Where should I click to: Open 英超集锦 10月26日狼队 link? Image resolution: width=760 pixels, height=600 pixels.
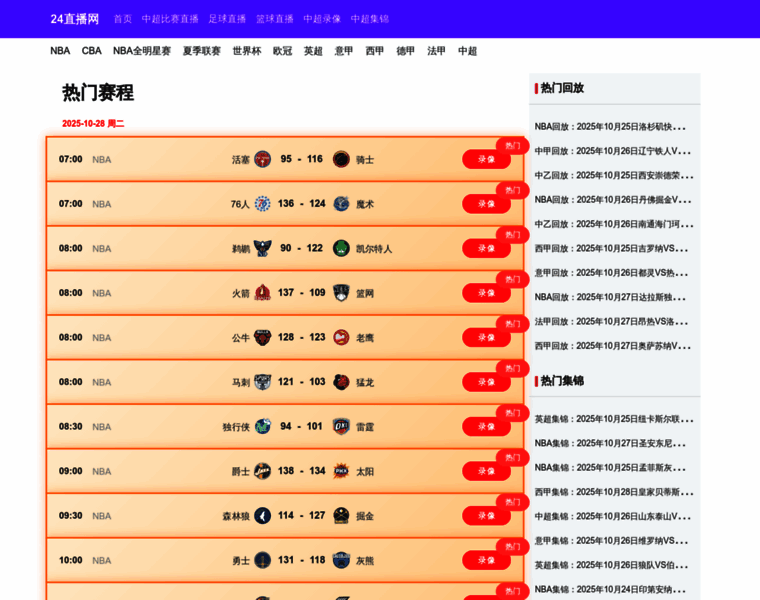click(611, 565)
